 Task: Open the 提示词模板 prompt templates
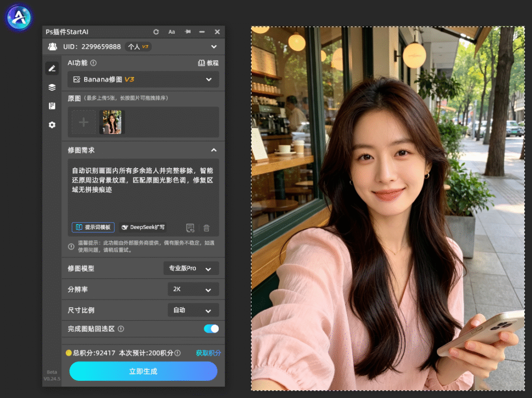[93, 227]
